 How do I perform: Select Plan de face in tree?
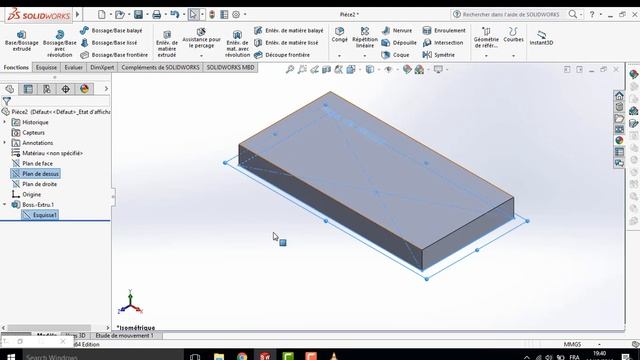(33, 163)
